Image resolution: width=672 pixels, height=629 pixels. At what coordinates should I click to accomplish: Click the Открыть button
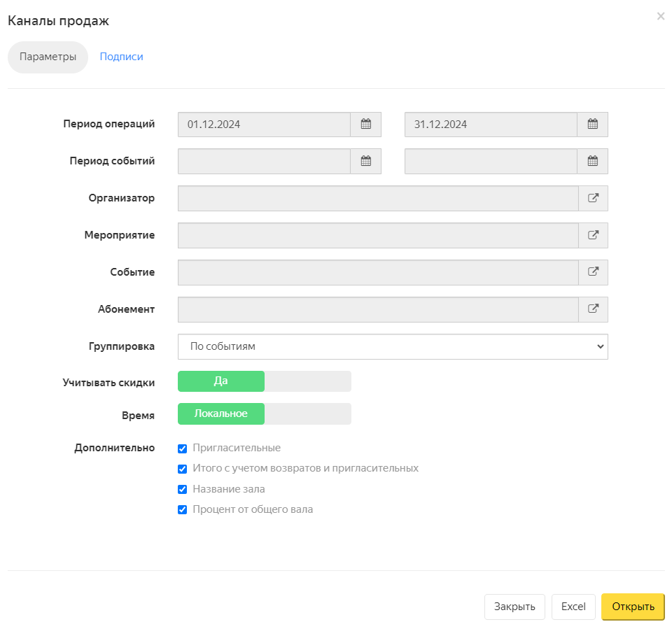click(633, 607)
